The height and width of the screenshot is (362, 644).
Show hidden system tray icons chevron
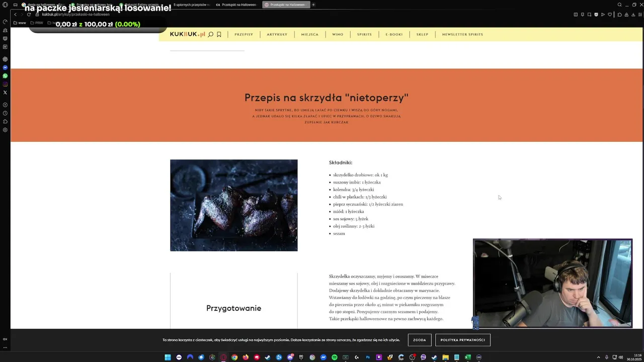(x=598, y=357)
